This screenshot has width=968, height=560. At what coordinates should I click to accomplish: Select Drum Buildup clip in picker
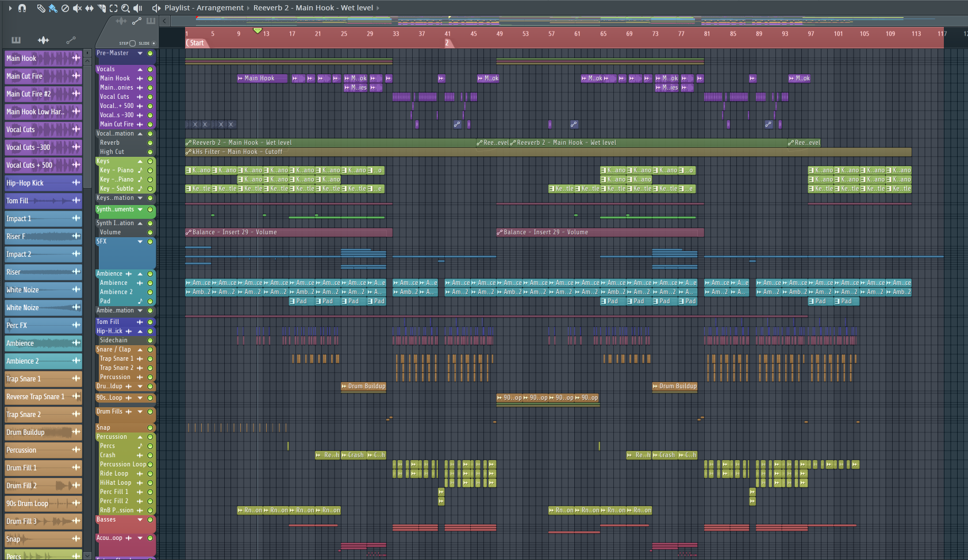(x=43, y=432)
